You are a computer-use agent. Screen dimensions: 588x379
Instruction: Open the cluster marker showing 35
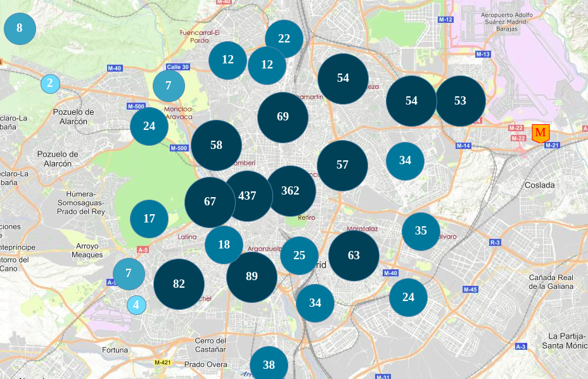(421, 231)
